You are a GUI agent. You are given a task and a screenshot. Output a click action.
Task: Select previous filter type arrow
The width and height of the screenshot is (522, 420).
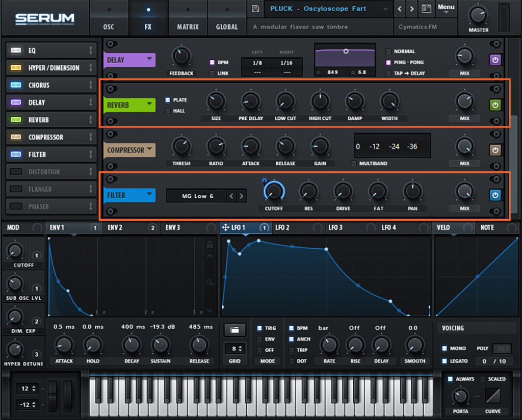(x=232, y=196)
